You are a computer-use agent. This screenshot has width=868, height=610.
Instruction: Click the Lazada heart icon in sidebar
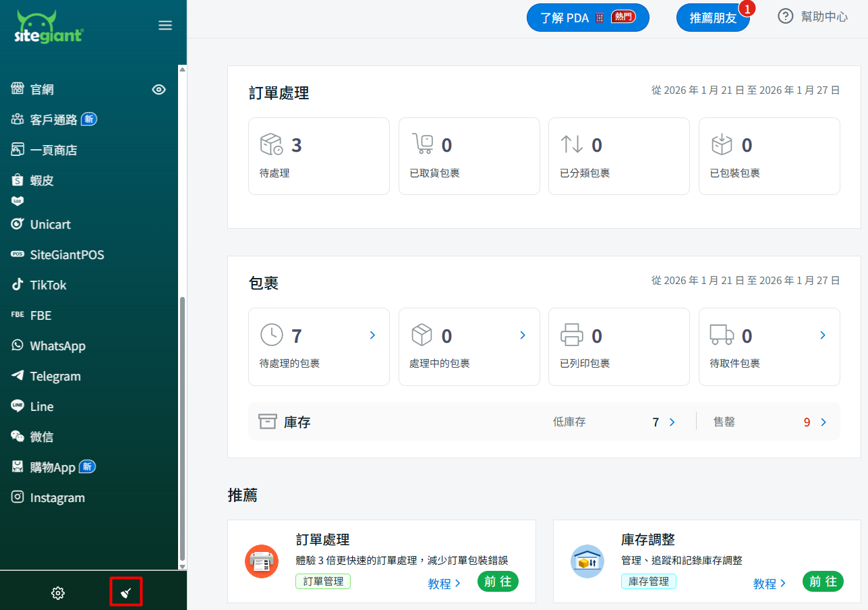(x=18, y=200)
